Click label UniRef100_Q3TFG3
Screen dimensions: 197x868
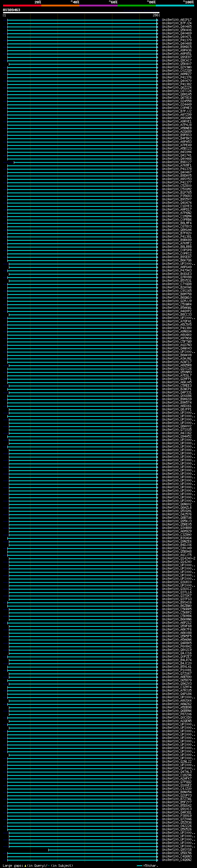click(176, 599)
